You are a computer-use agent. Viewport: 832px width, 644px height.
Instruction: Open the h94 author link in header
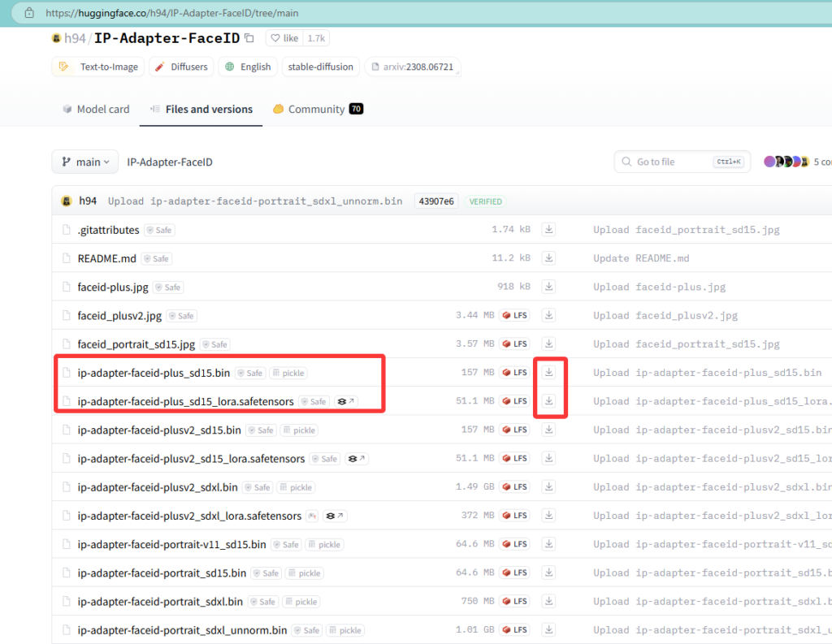pos(75,38)
